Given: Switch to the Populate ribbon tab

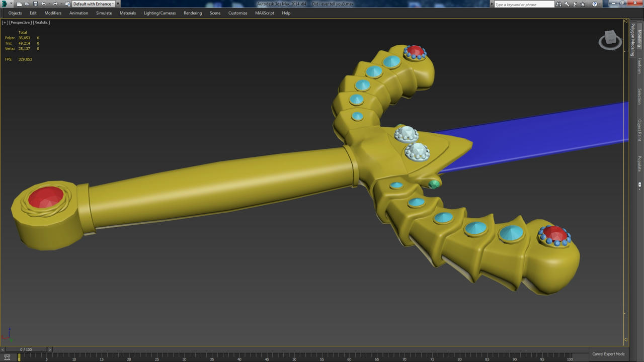Looking at the screenshot, I should [x=639, y=164].
